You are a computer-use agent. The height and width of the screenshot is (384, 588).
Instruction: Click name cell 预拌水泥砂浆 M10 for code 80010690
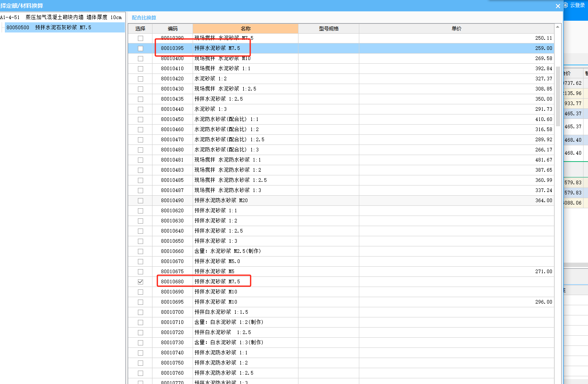click(x=246, y=292)
